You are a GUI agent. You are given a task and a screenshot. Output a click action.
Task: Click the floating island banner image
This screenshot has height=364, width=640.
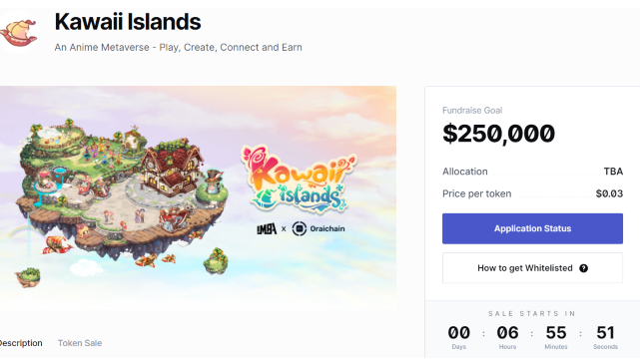pos(198,198)
